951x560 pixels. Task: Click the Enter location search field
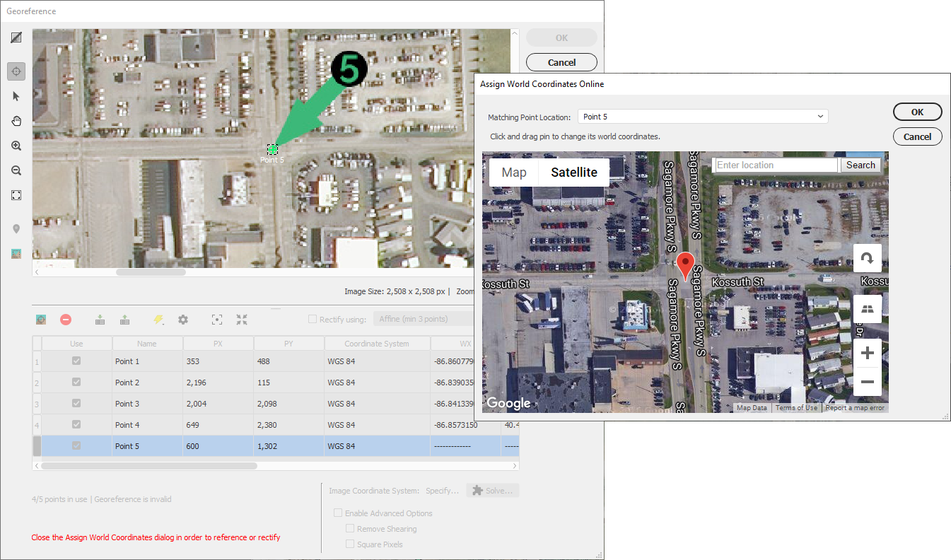(776, 165)
